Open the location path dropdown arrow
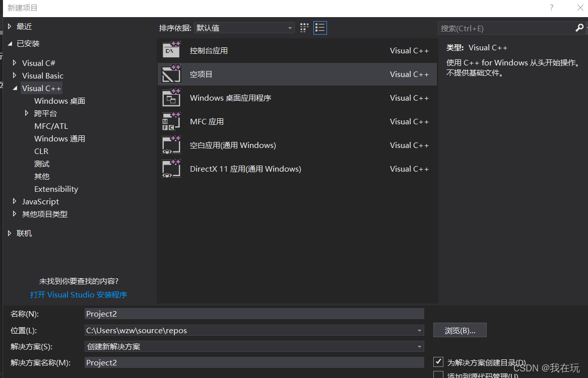Image resolution: width=588 pixels, height=378 pixels. click(419, 330)
